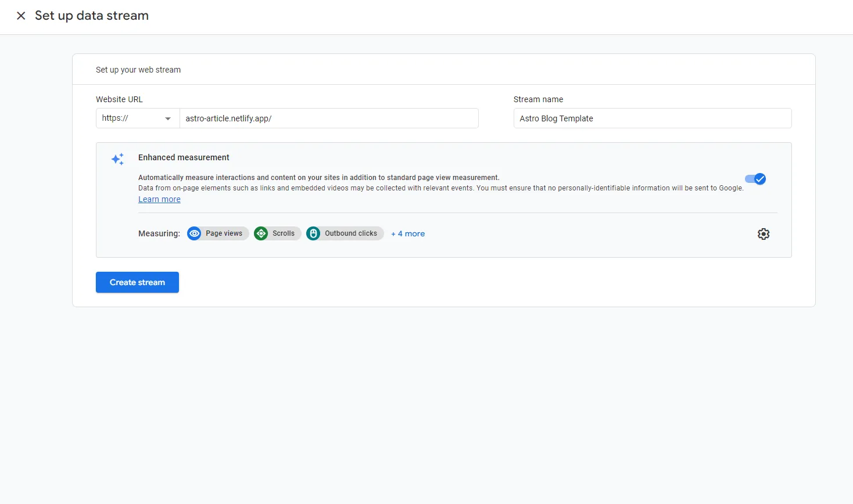Viewport: 853px width, 504px height.
Task: Click the Enhanced measurement heading
Action: click(184, 157)
